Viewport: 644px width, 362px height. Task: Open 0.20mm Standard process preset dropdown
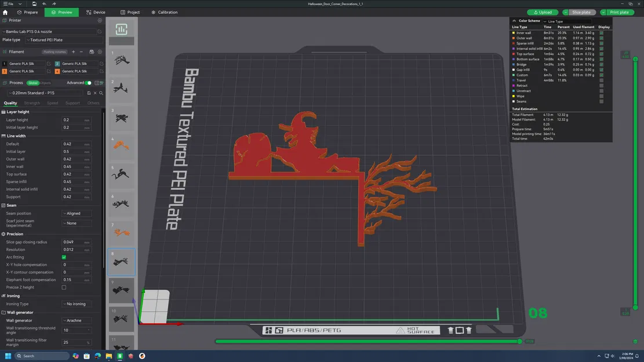point(46,93)
